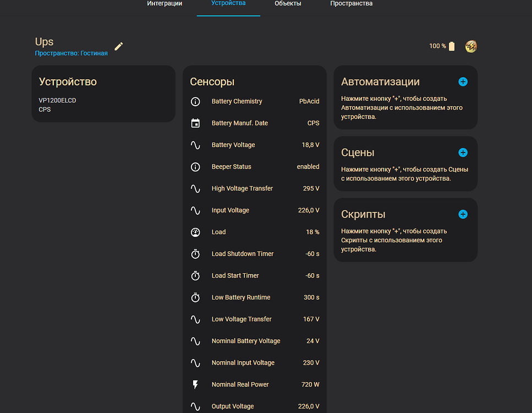Switch to the Интеграции tab
This screenshot has height=413, width=532.
[164, 3]
